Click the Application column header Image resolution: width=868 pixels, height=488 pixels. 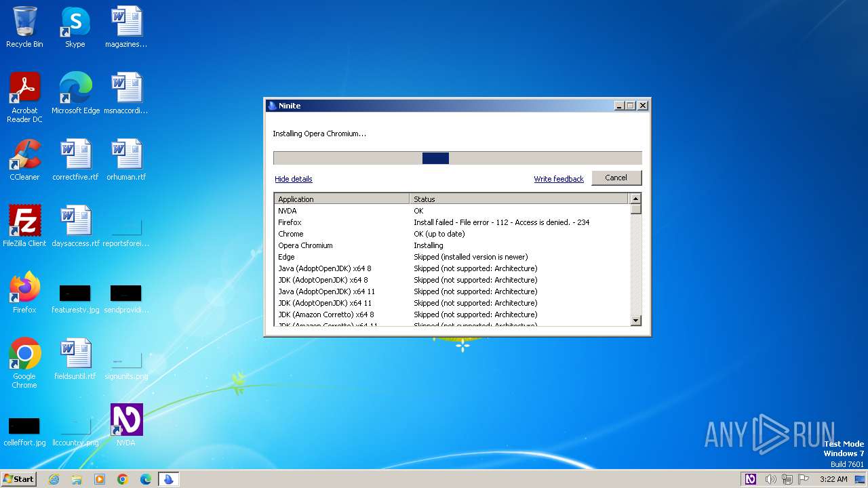pyautogui.click(x=342, y=199)
